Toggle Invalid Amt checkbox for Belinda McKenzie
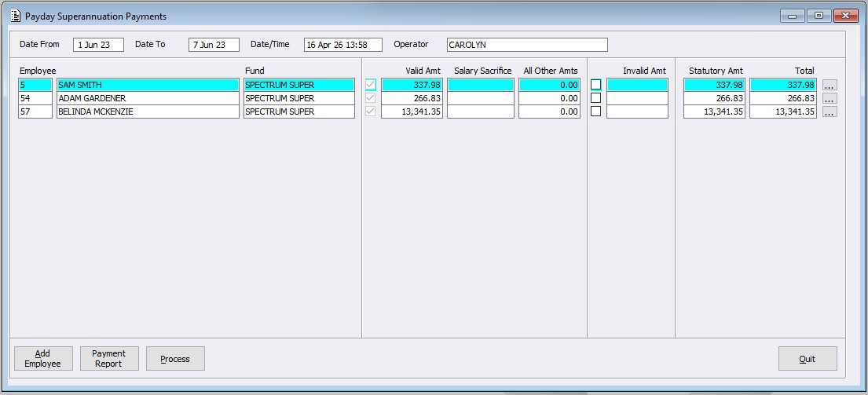The image size is (868, 395). (x=595, y=112)
